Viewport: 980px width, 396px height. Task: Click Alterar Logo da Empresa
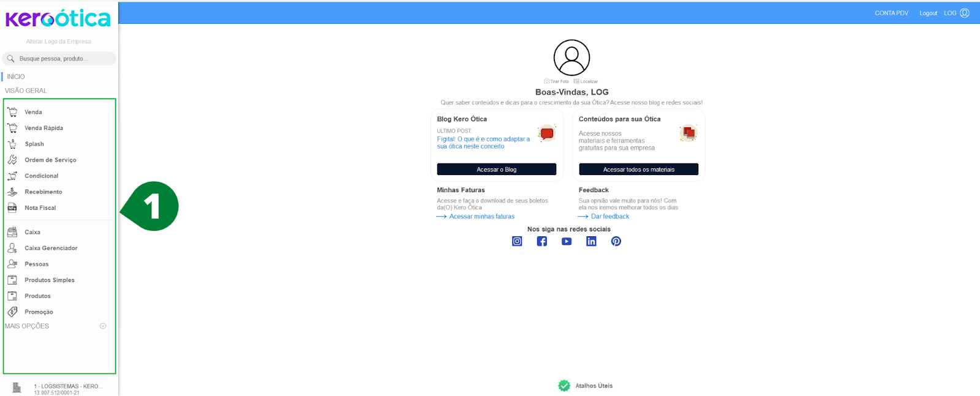(58, 42)
